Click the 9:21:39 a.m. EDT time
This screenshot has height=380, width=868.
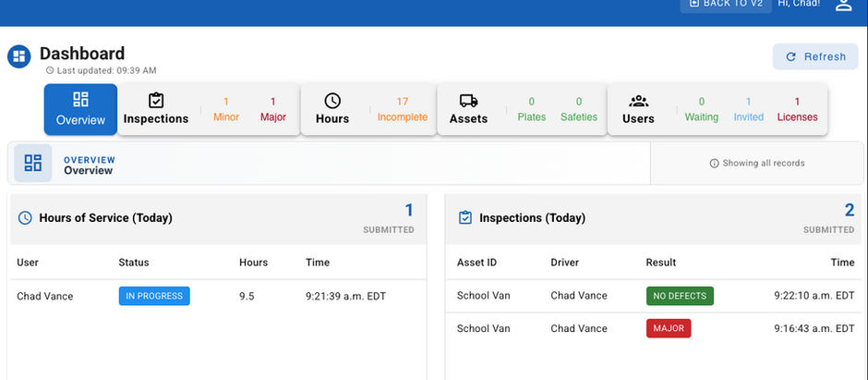tap(346, 297)
